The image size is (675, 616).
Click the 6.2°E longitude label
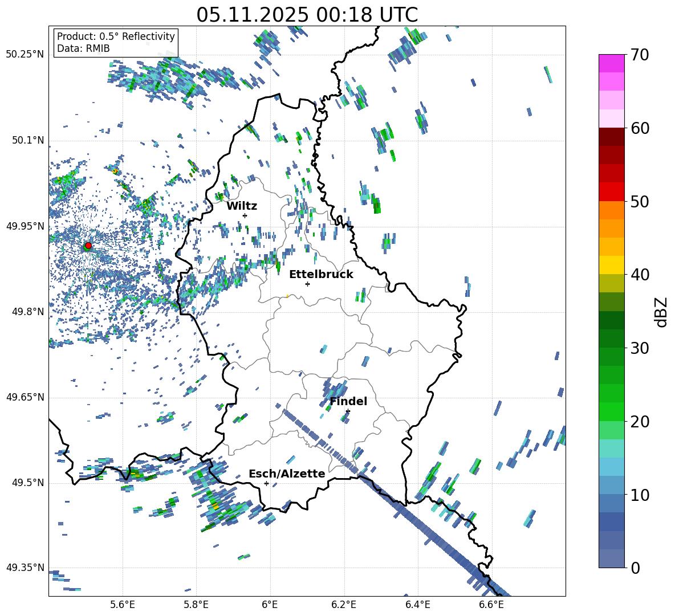344,605
